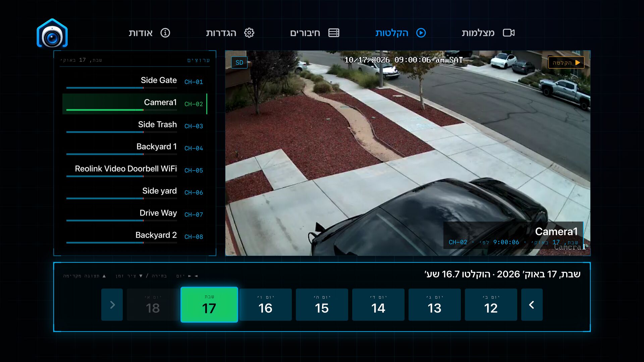
Task: Select day 15 in the date strip
Action: (x=322, y=305)
